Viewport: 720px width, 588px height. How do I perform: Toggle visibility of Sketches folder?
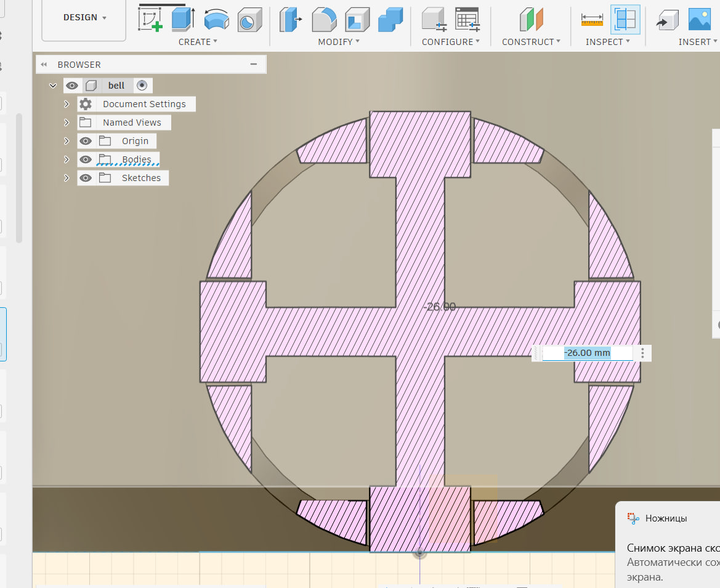pos(86,178)
